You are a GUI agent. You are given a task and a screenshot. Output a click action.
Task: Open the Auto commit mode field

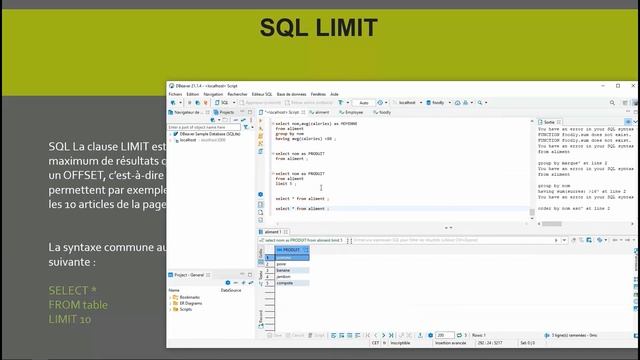pyautogui.click(x=363, y=103)
